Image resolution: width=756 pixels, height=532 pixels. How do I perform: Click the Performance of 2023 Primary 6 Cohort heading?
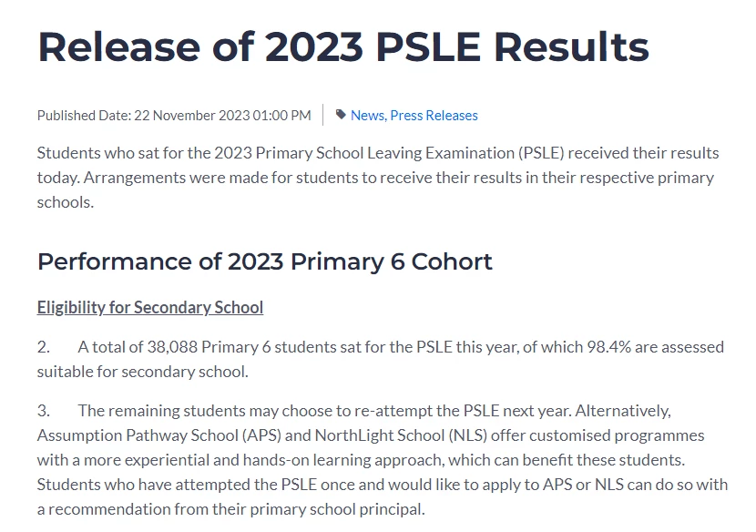[265, 261]
